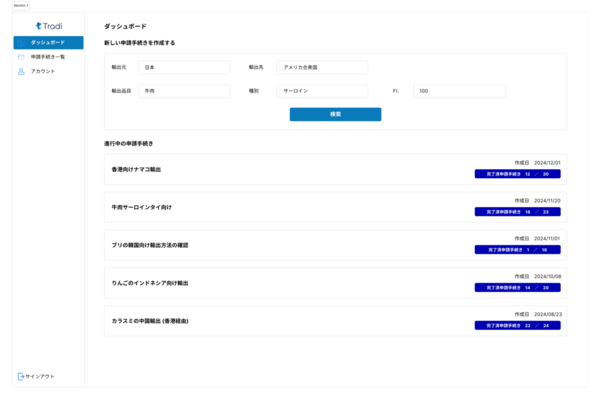Click the 作成日 2024/08/23 date text
Viewport: 600px width, 399px height.
click(x=538, y=314)
